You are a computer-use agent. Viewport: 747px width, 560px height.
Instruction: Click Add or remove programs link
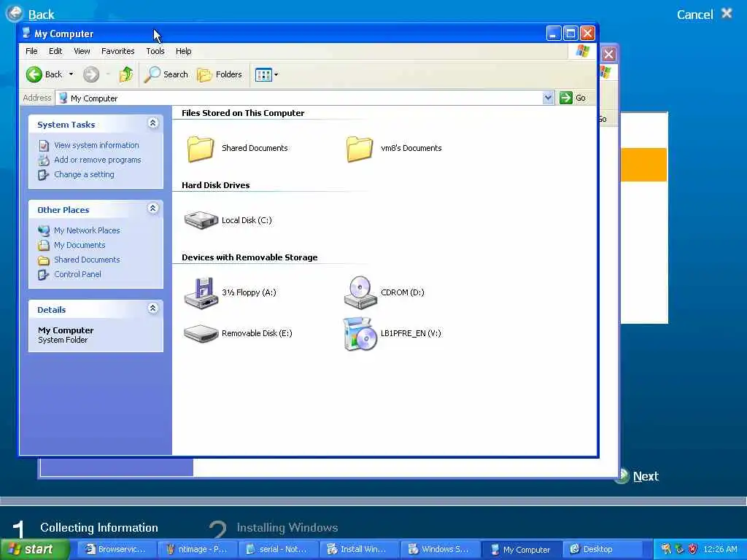tap(98, 160)
